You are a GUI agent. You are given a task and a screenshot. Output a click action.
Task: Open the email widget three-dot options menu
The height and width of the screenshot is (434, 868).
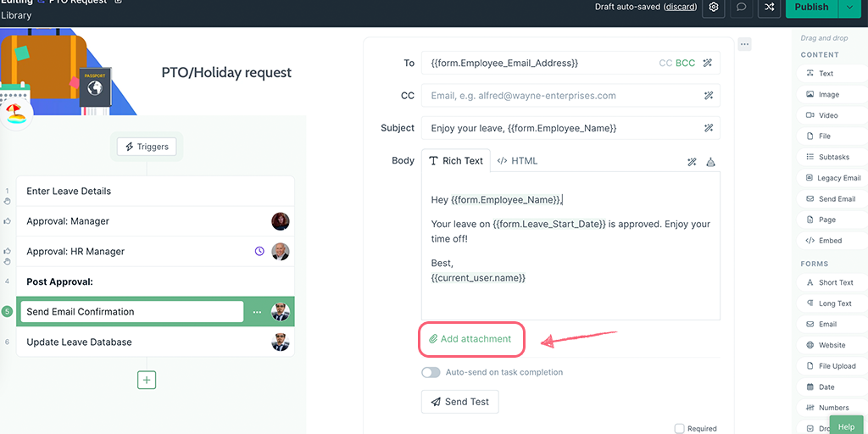(744, 44)
